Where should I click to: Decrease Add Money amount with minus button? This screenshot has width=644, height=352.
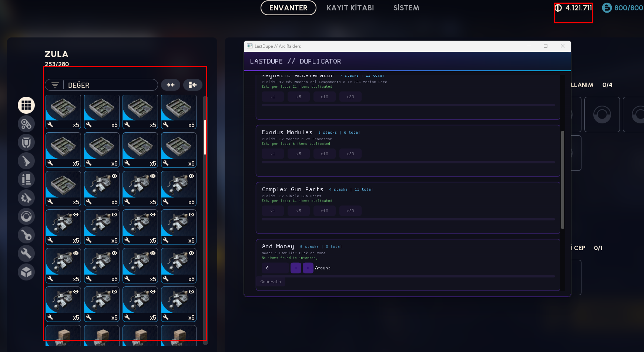296,268
